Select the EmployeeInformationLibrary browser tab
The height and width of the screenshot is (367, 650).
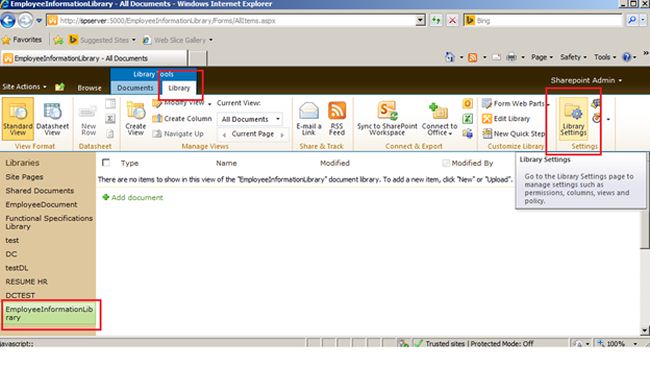point(94,58)
